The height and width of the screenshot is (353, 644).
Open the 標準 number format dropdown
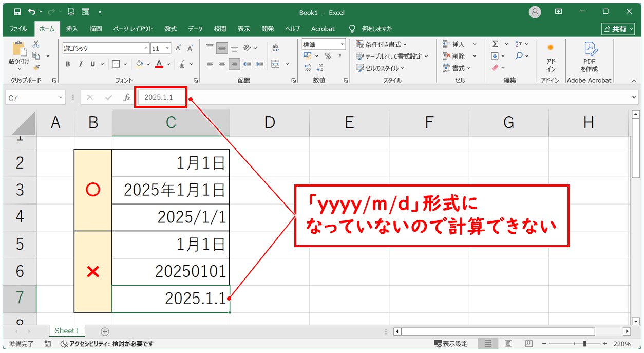pyautogui.click(x=342, y=44)
